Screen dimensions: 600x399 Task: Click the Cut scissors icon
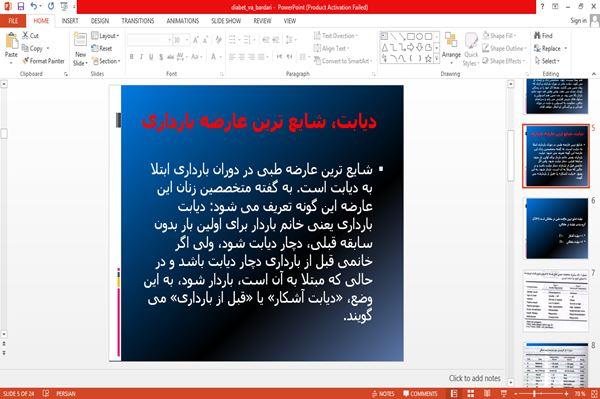(x=26, y=36)
